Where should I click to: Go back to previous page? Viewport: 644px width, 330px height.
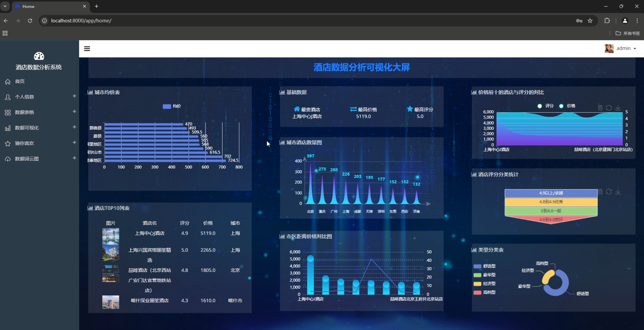tap(6, 21)
